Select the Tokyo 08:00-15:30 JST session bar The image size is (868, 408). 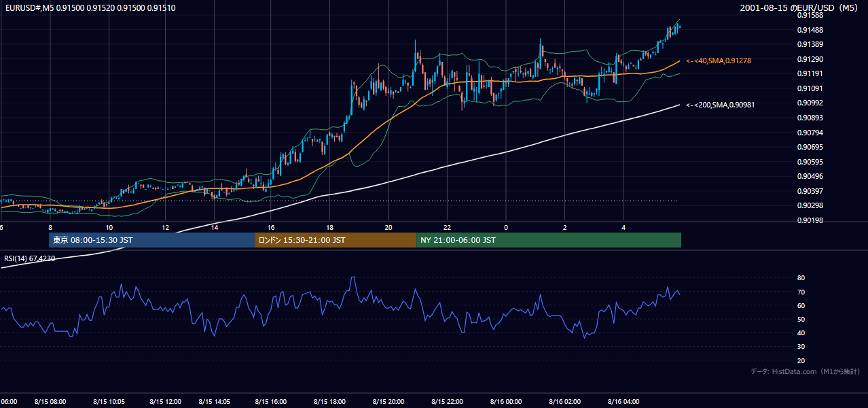[x=152, y=240]
